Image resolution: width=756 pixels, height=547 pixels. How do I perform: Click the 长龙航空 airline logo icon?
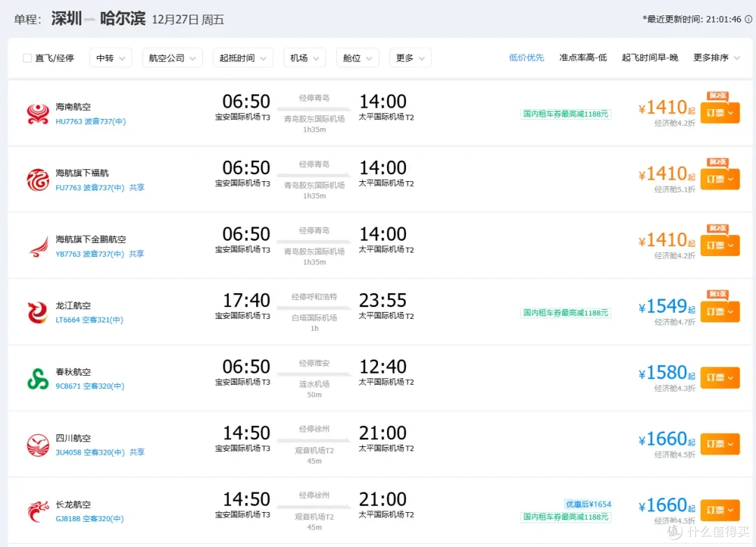pyautogui.click(x=38, y=511)
